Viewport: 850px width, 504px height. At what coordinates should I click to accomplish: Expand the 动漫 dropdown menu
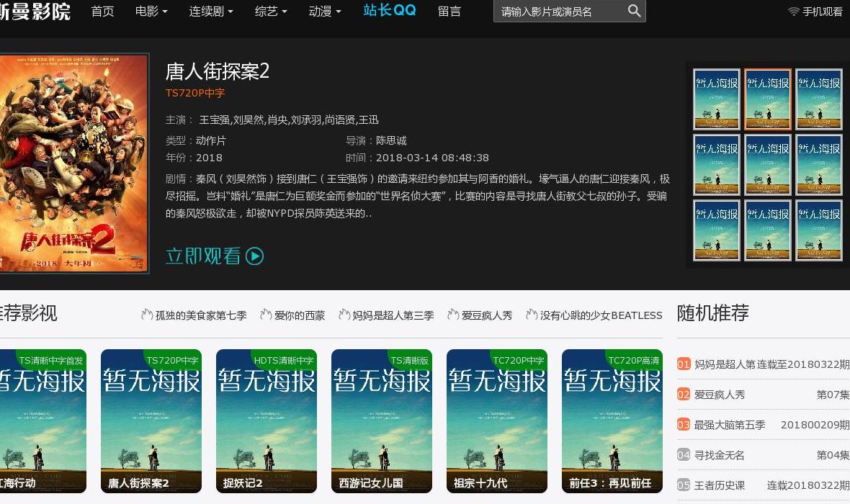tap(326, 12)
